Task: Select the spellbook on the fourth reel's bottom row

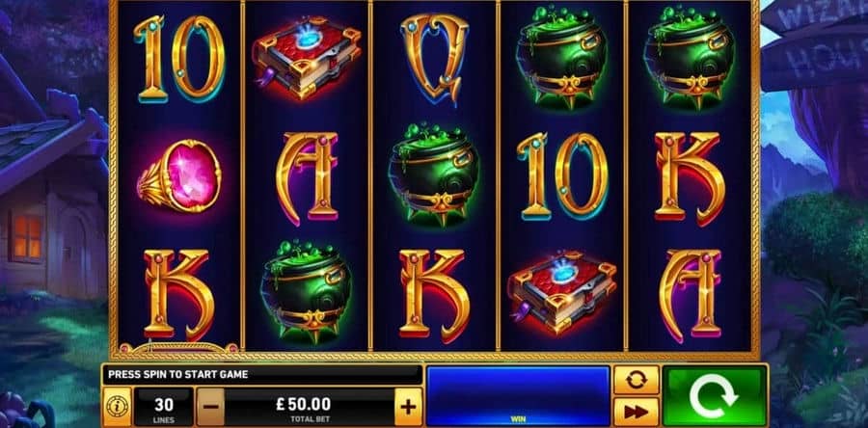Action: pyautogui.click(x=561, y=294)
